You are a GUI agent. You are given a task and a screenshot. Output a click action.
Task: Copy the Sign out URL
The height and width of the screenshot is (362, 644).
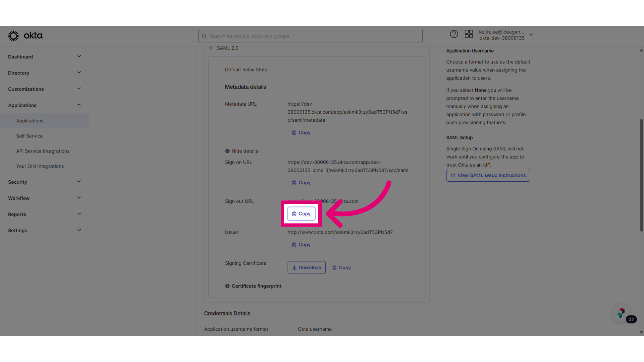301,214
